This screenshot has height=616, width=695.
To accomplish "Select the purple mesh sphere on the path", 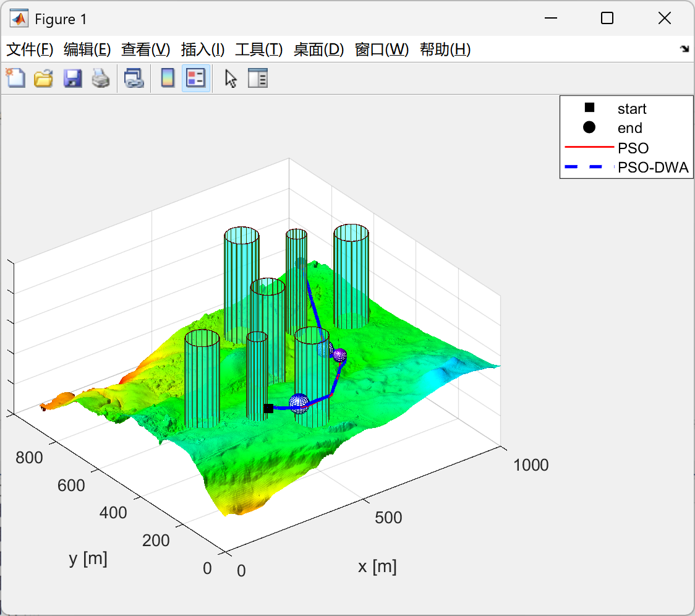I will click(340, 355).
